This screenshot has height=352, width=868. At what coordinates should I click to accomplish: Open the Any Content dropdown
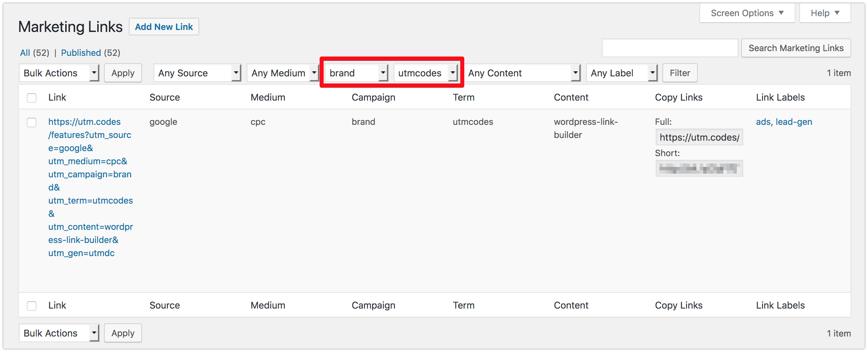522,72
